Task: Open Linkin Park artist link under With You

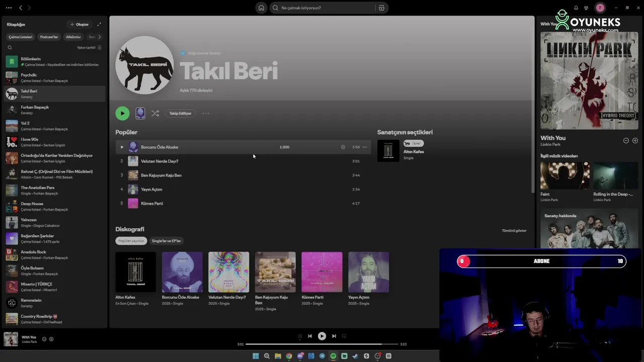Action: tap(550, 145)
